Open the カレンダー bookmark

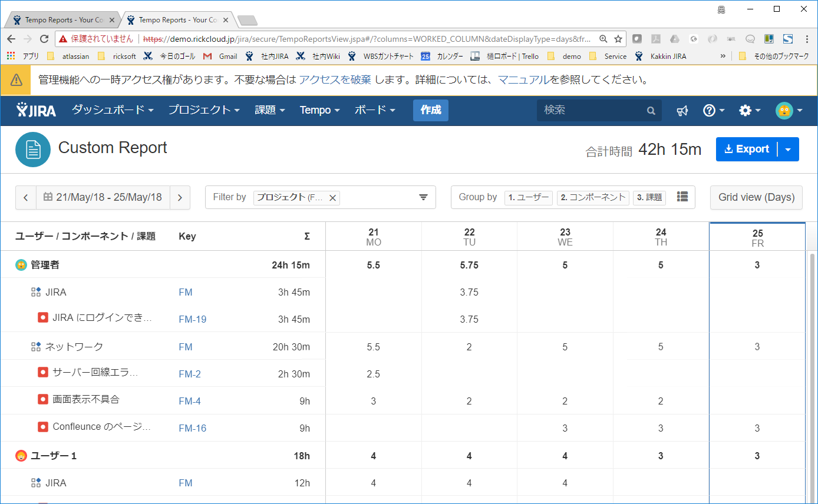[x=442, y=57]
